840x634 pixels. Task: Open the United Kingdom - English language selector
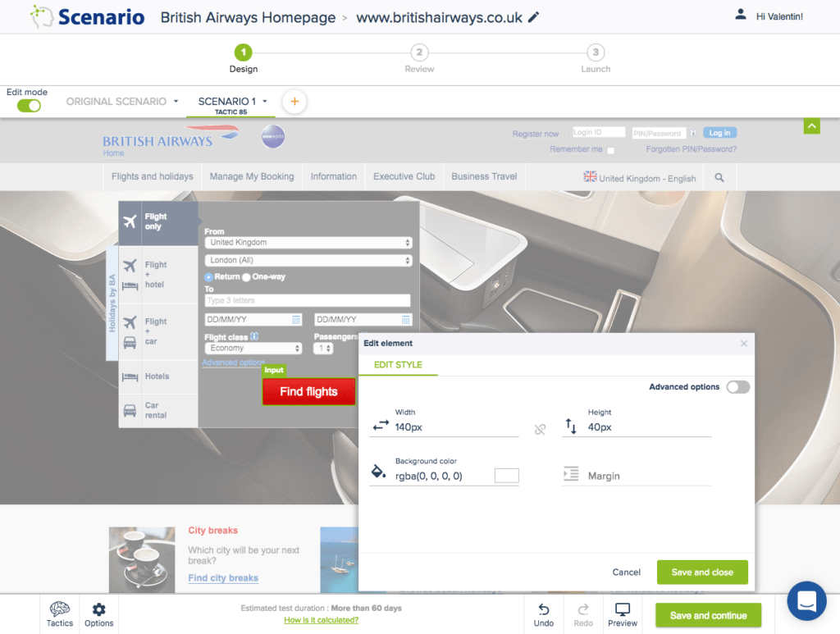tap(640, 178)
